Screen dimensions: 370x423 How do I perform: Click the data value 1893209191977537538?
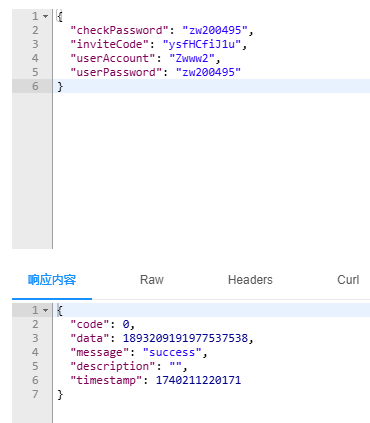[185, 338]
